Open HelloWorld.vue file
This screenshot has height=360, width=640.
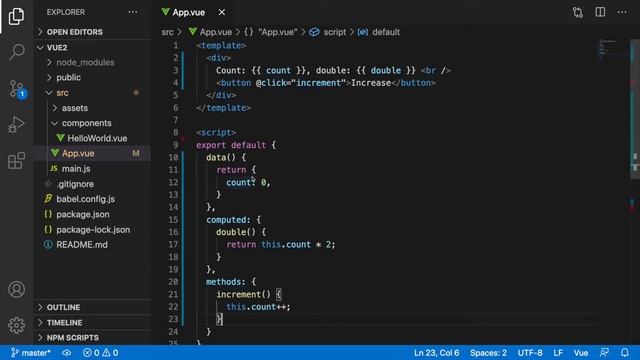[x=93, y=138]
